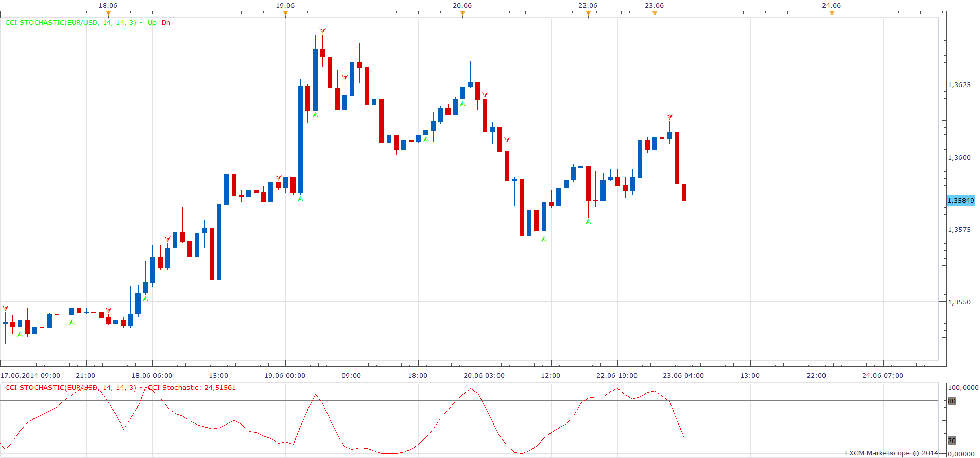Click the "22:00" time axis label

[816, 375]
